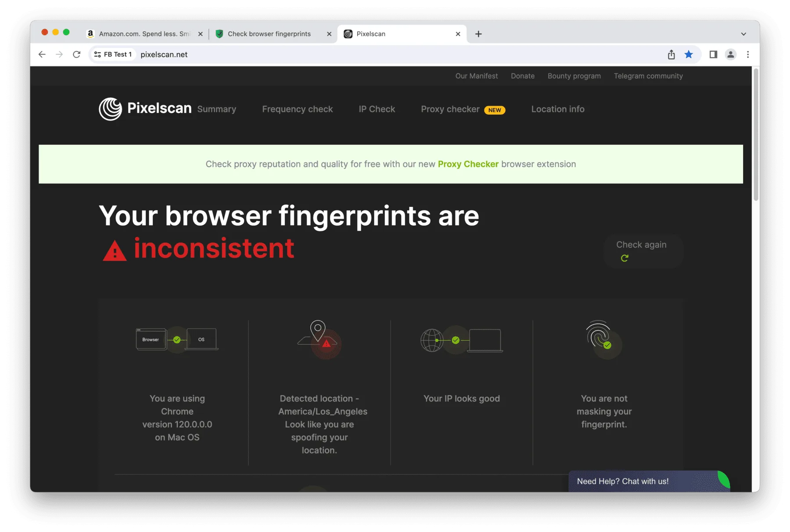Open the Frequency check nav item
This screenshot has height=532, width=790.
298,109
